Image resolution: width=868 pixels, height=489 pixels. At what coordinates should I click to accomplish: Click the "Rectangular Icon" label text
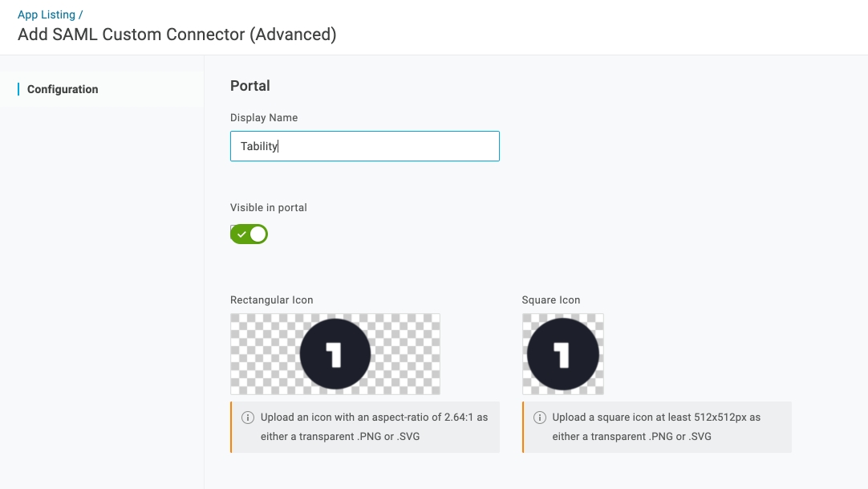pos(271,300)
